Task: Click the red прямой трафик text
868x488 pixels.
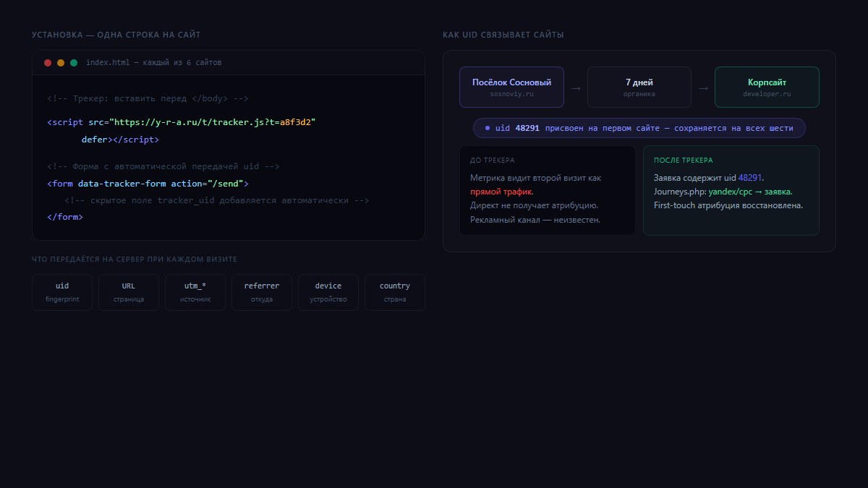Action: pos(501,192)
